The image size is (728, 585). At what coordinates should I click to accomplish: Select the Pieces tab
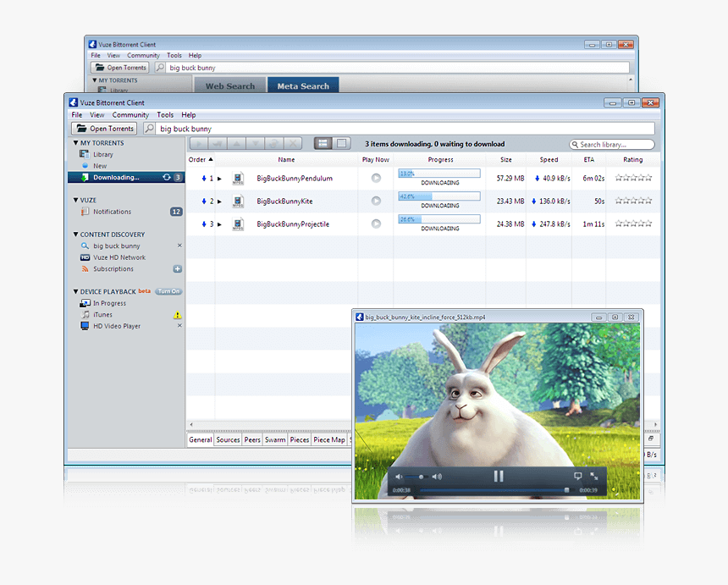300,439
